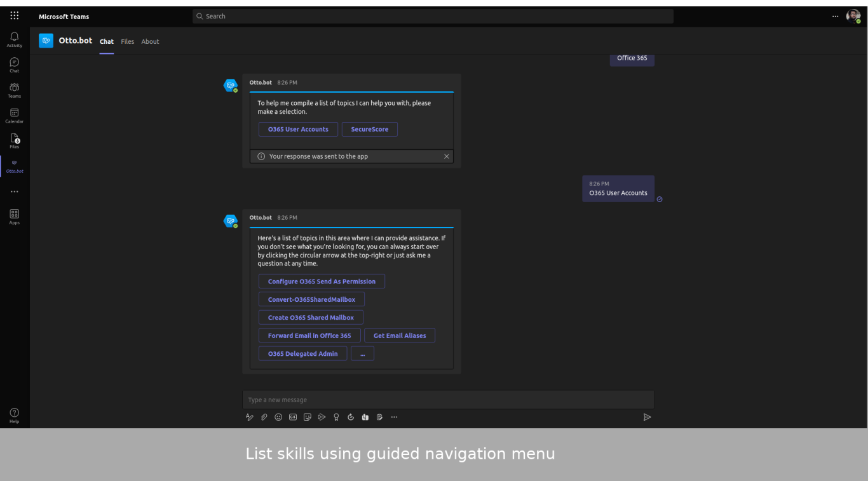Send the message with arrow icon
This screenshot has height=488, width=868.
click(x=647, y=417)
